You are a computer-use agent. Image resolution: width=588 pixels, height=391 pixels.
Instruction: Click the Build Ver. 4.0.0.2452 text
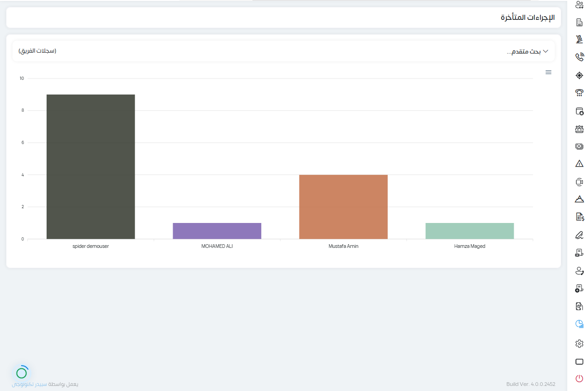click(x=531, y=384)
